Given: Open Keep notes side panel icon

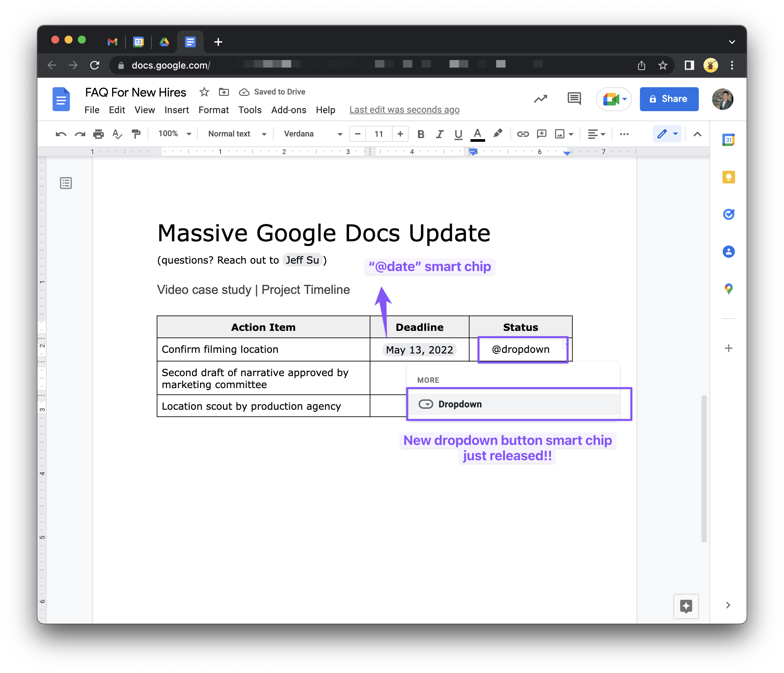Looking at the screenshot, I should [728, 177].
